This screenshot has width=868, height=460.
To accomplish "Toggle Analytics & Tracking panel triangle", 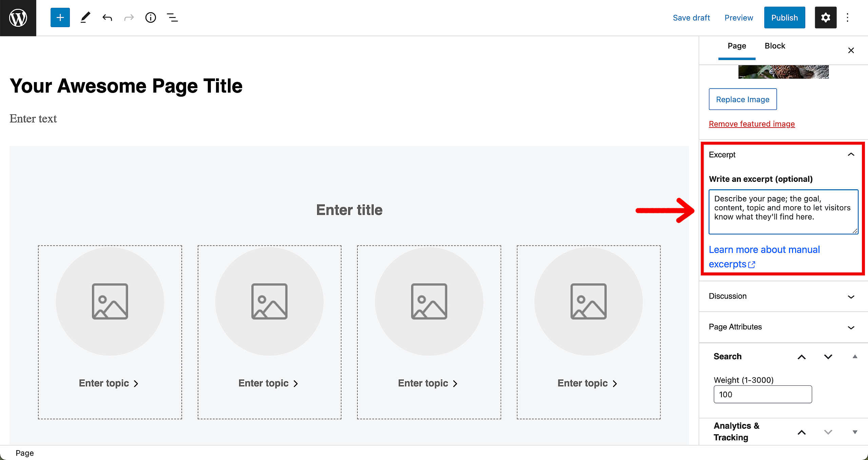I will pyautogui.click(x=855, y=432).
